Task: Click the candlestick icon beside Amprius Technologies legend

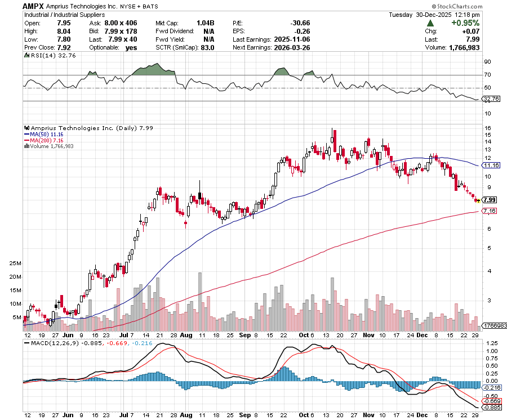Action: click(27, 127)
